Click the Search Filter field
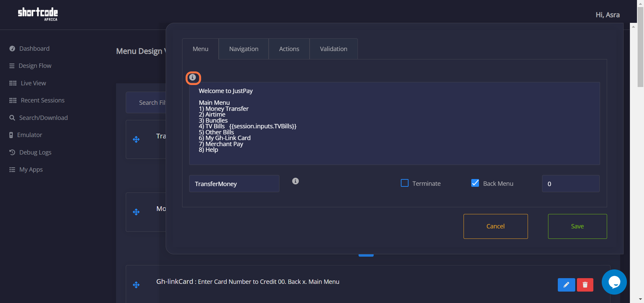Image resolution: width=644 pixels, height=303 pixels. coord(146,102)
